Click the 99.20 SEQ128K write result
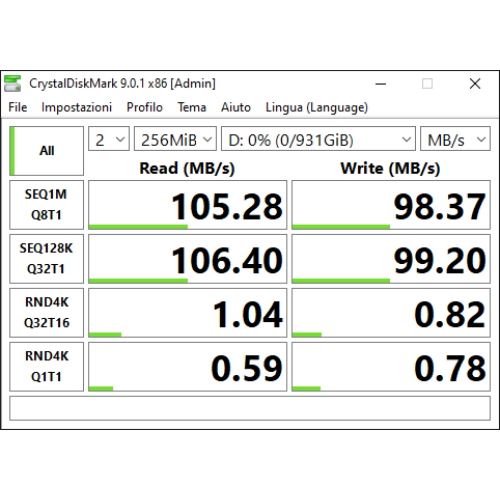This screenshot has height=500, width=500. pyautogui.click(x=391, y=259)
